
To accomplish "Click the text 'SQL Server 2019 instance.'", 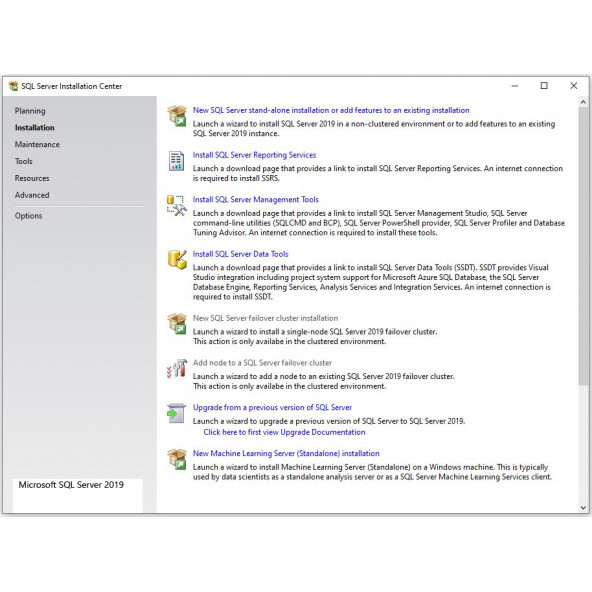I will click(x=236, y=134).
